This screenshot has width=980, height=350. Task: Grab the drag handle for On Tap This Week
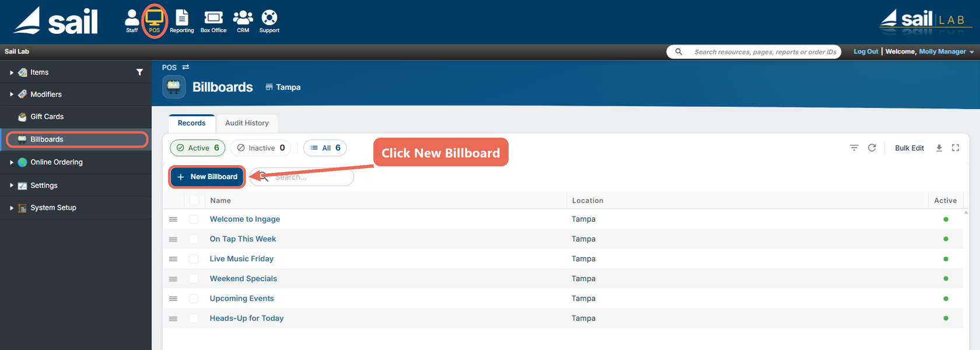tap(173, 239)
